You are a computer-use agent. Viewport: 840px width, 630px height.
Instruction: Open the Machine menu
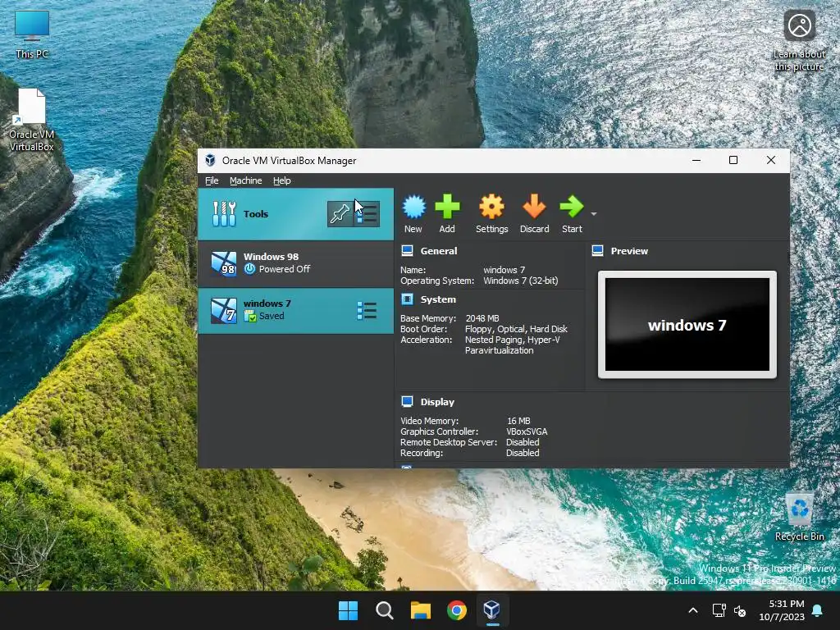point(246,180)
